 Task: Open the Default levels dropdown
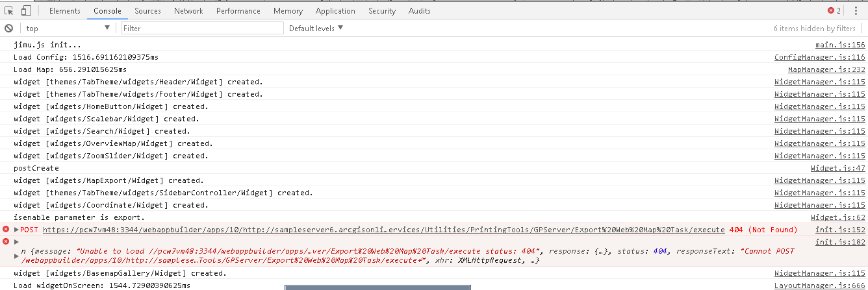click(x=316, y=28)
